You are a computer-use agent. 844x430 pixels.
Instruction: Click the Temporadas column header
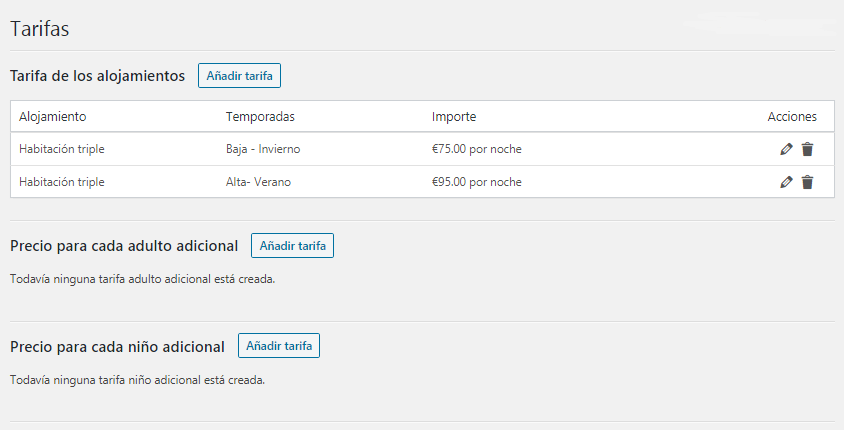point(260,117)
